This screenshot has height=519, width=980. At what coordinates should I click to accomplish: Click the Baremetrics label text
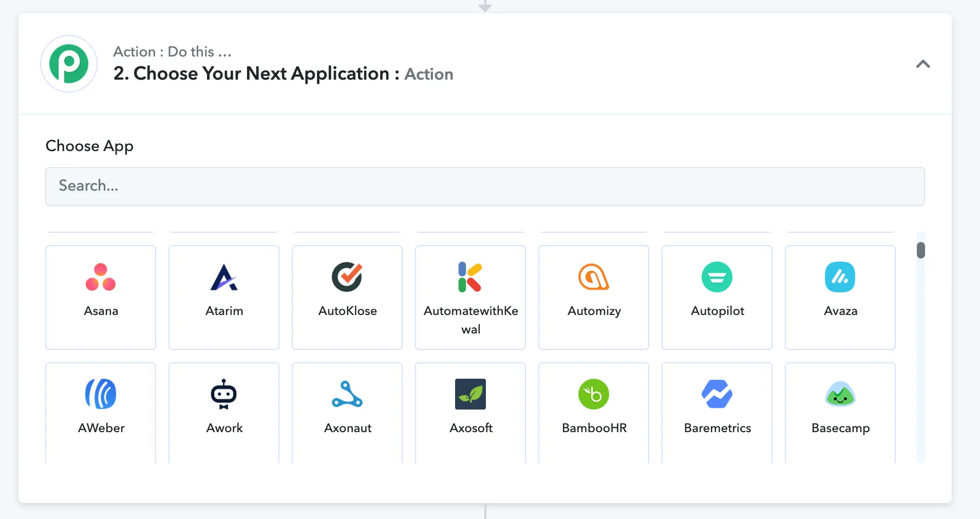pos(718,428)
